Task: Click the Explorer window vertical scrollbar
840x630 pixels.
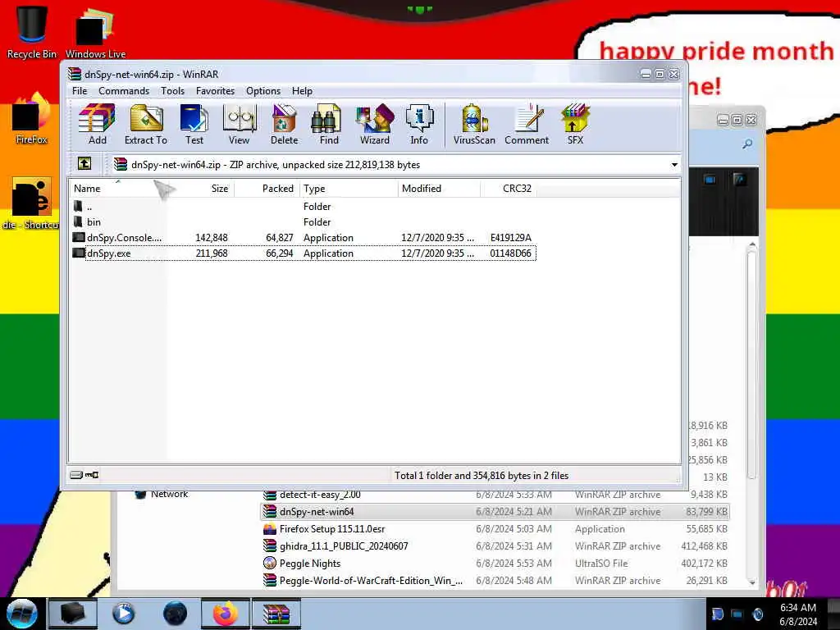Action: [752, 364]
